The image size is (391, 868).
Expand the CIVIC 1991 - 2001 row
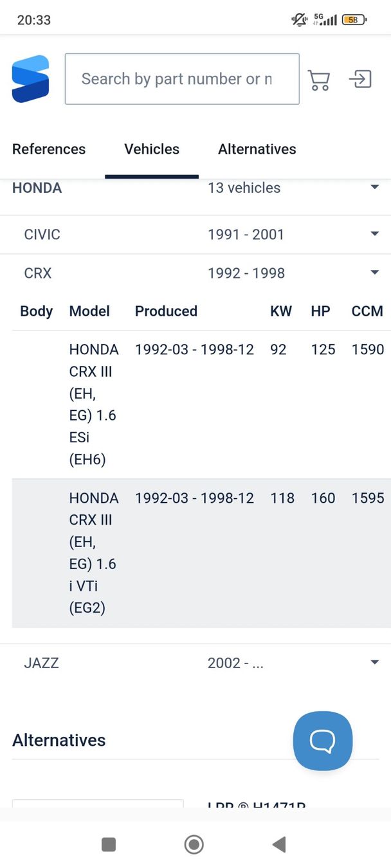tap(374, 235)
